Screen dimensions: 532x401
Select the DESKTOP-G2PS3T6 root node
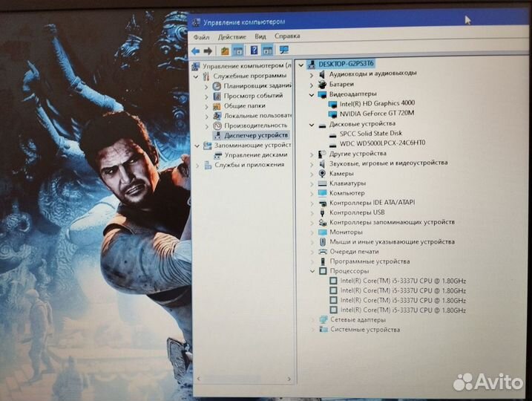pyautogui.click(x=345, y=65)
